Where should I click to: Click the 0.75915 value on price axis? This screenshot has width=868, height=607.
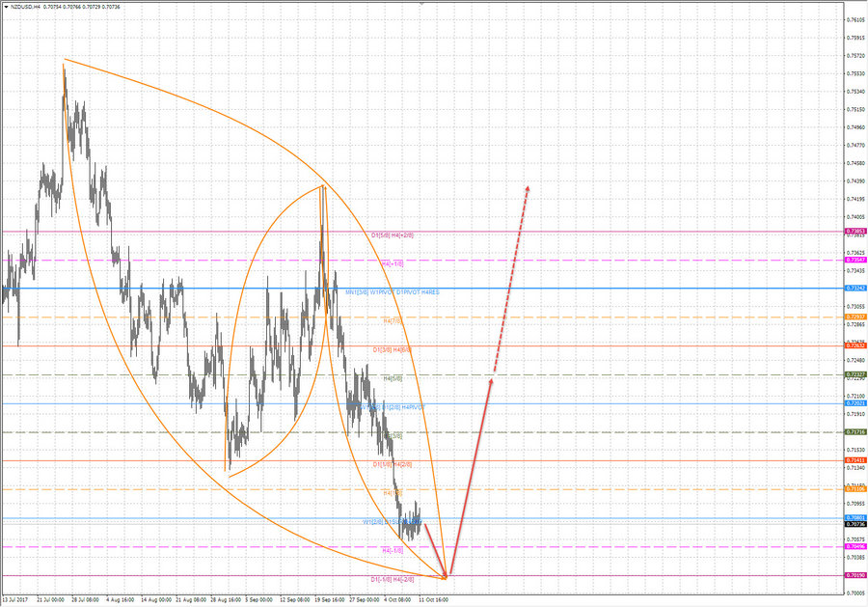(855, 39)
